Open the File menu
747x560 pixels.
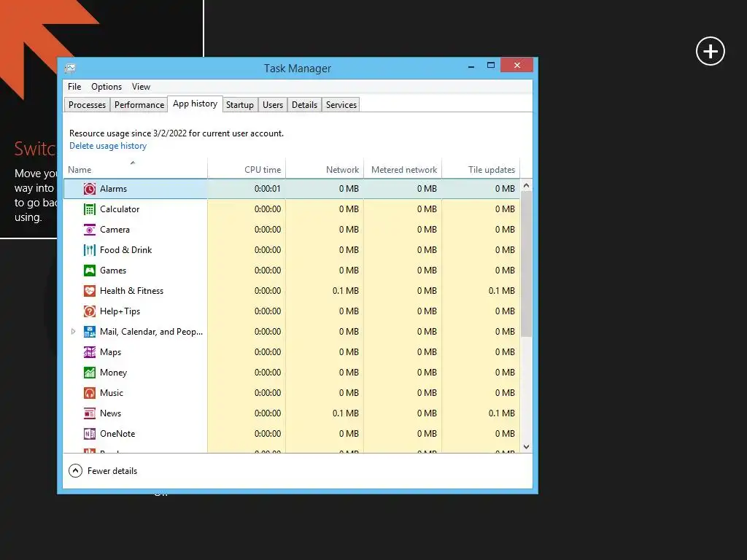pos(74,87)
